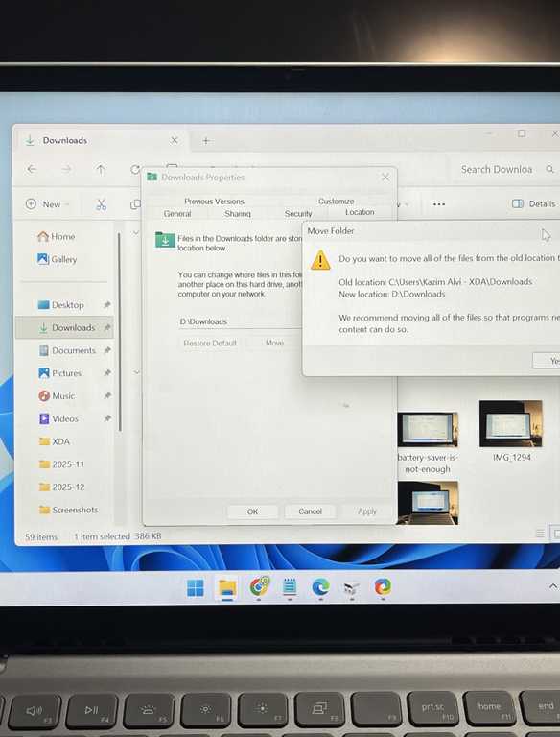Unpin Downloads using its pin icon
Viewport: 560px width, 737px height.
(107, 327)
